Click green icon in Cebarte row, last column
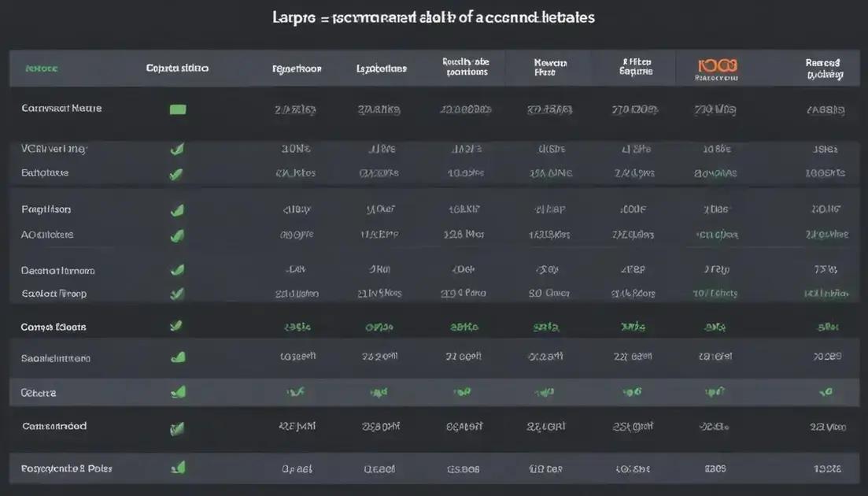 point(826,391)
